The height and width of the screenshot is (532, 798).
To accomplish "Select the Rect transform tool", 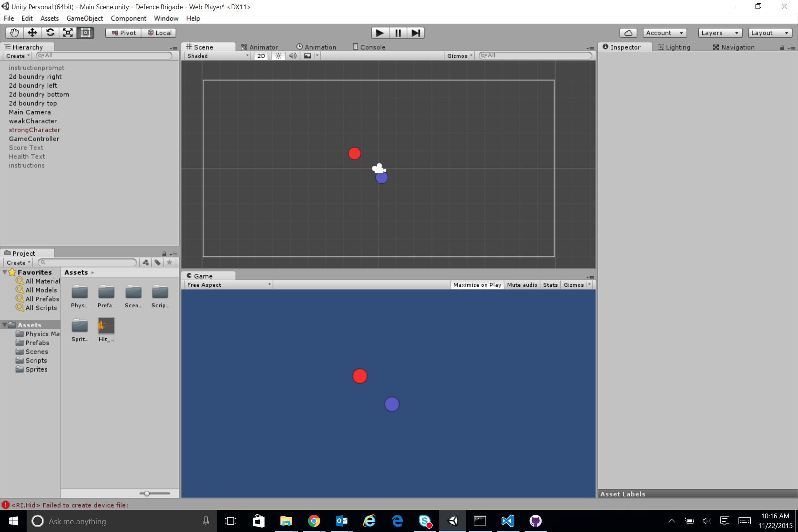I will [x=85, y=33].
